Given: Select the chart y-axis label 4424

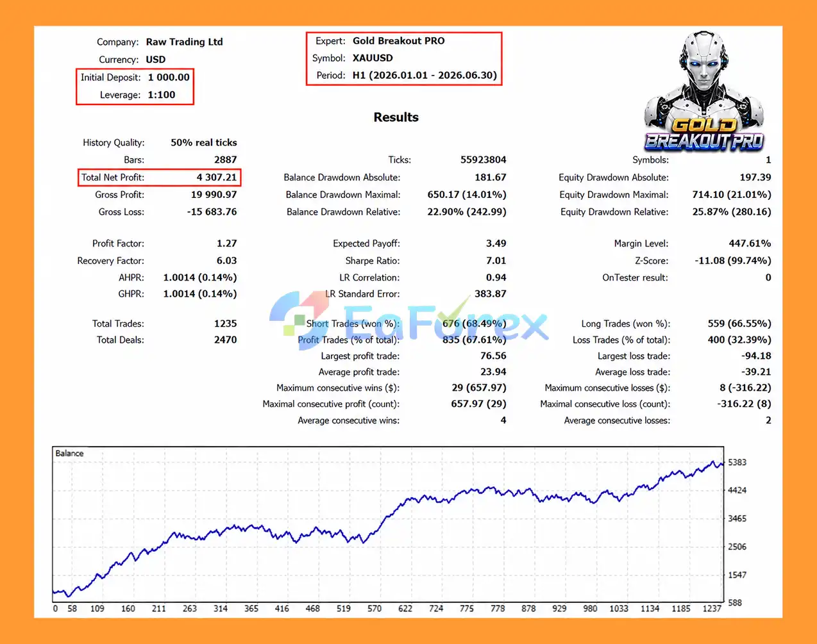Looking at the screenshot, I should point(737,490).
